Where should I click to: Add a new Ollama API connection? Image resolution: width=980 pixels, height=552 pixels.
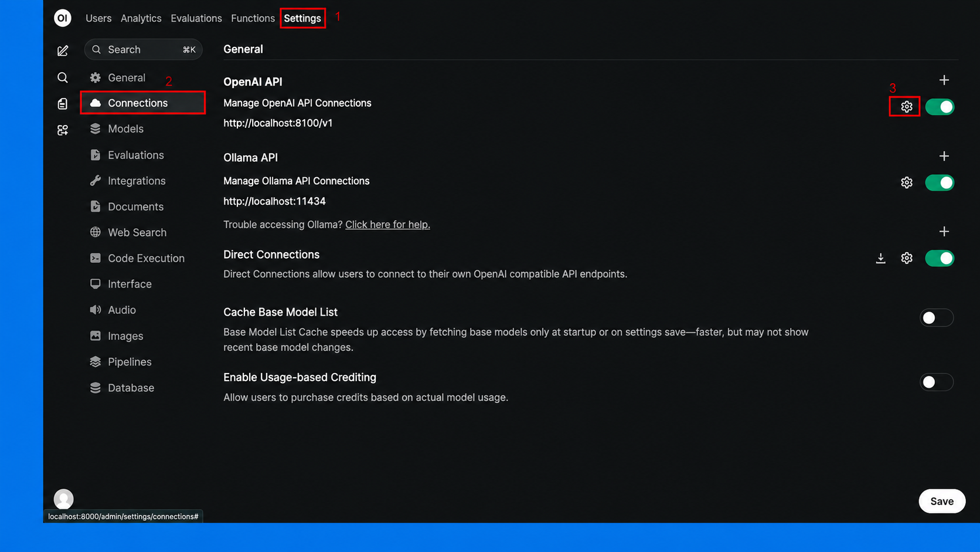coord(944,156)
